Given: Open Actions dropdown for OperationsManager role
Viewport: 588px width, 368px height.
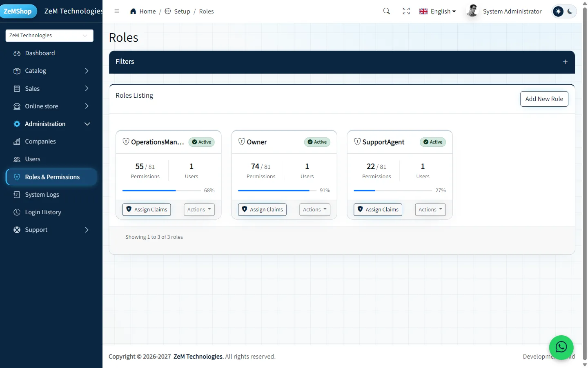Looking at the screenshot, I should click(x=199, y=209).
